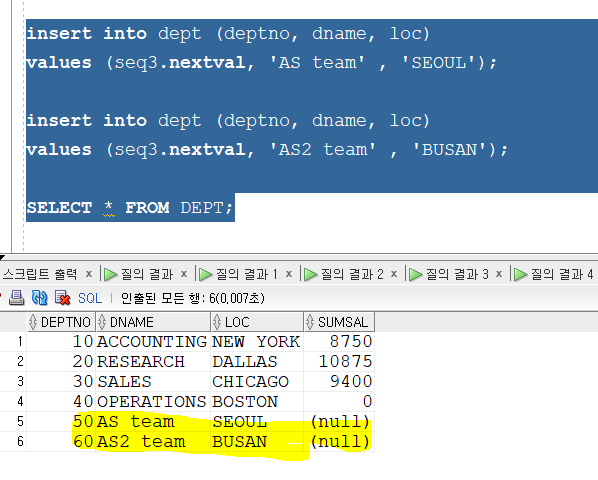This screenshot has height=480, width=598.
Task: Close the 질의 결과 1 tab
Action: 289,274
